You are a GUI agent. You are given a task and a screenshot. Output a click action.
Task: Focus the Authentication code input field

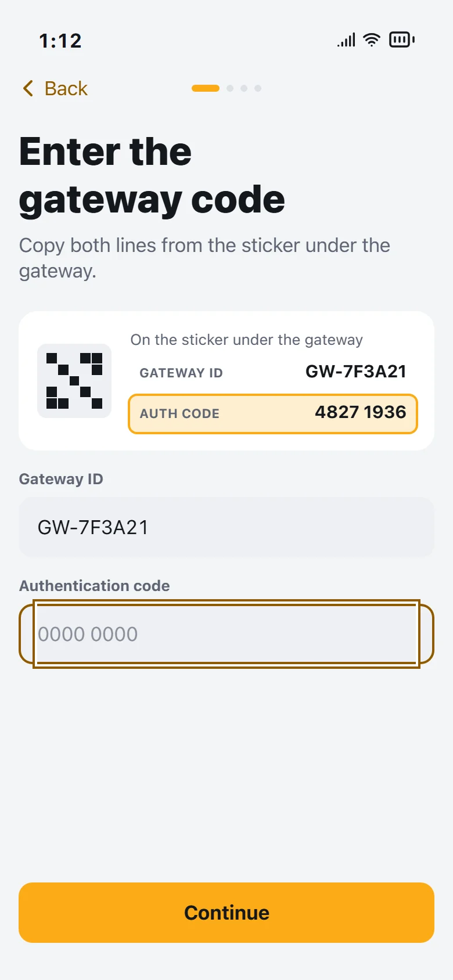click(x=227, y=634)
